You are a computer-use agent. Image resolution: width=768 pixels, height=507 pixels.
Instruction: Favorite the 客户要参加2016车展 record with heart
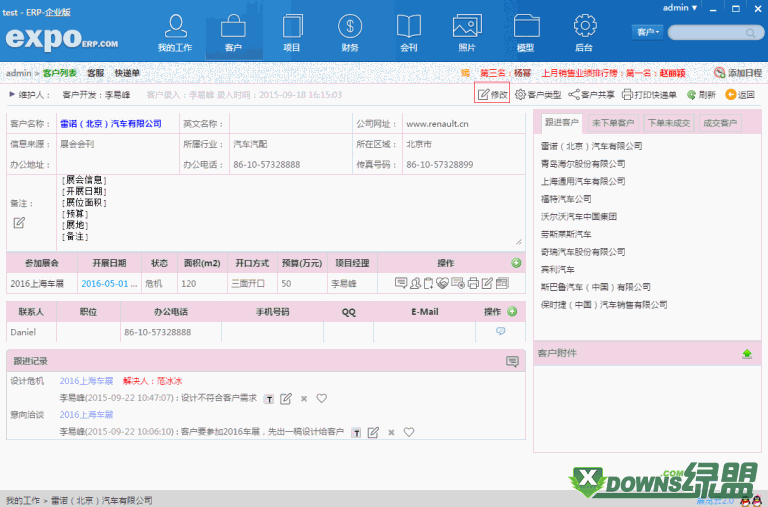point(408,432)
